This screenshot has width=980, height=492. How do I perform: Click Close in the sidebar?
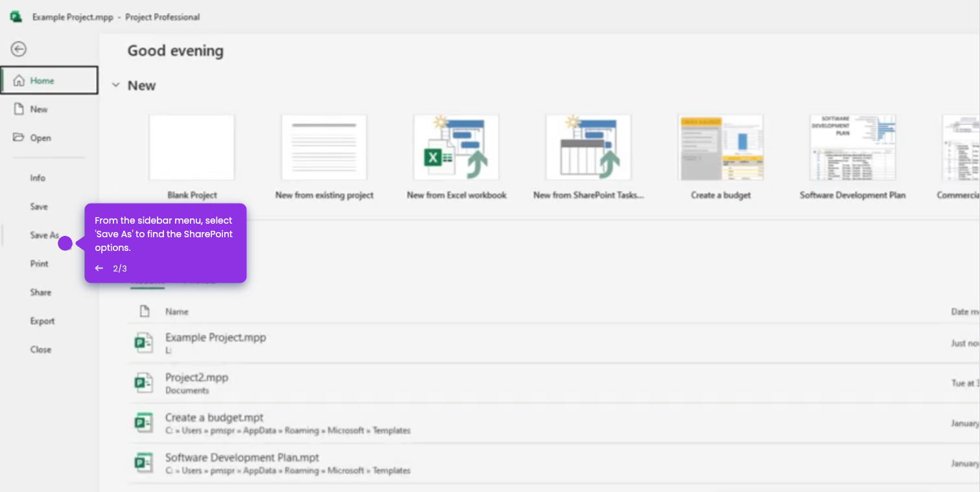pyautogui.click(x=40, y=349)
